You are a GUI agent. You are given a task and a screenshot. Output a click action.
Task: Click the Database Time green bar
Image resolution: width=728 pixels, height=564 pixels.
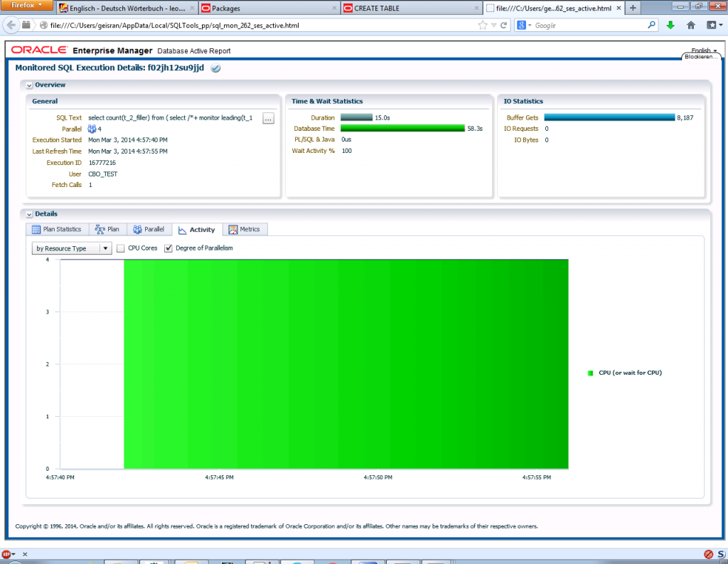click(402, 128)
